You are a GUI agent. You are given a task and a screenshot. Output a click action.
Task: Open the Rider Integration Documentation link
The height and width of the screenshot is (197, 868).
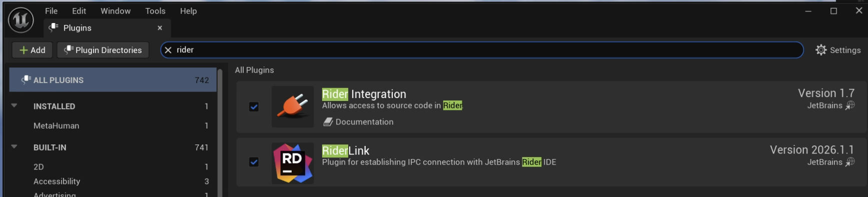pos(359,122)
